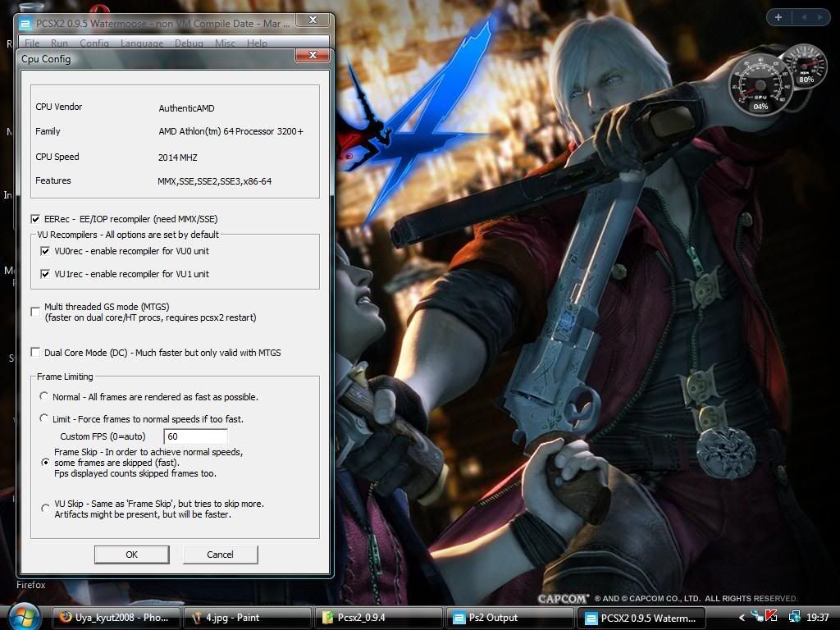The width and height of the screenshot is (840, 630).
Task: Open the Windows Start orb
Action: [24, 617]
